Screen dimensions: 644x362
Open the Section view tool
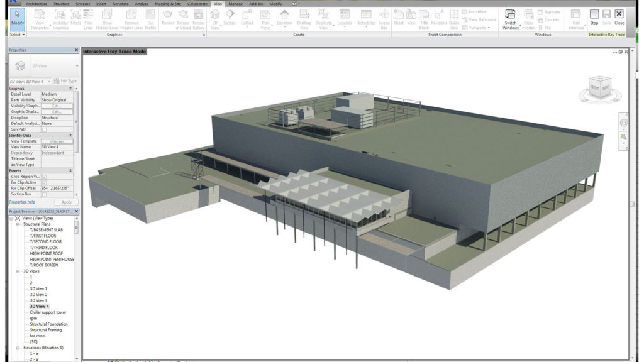[x=230, y=17]
